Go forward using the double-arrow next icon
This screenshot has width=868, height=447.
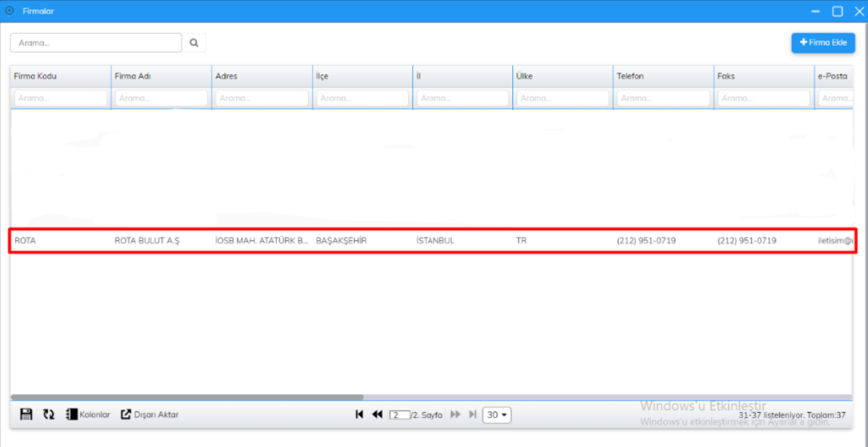(455, 414)
